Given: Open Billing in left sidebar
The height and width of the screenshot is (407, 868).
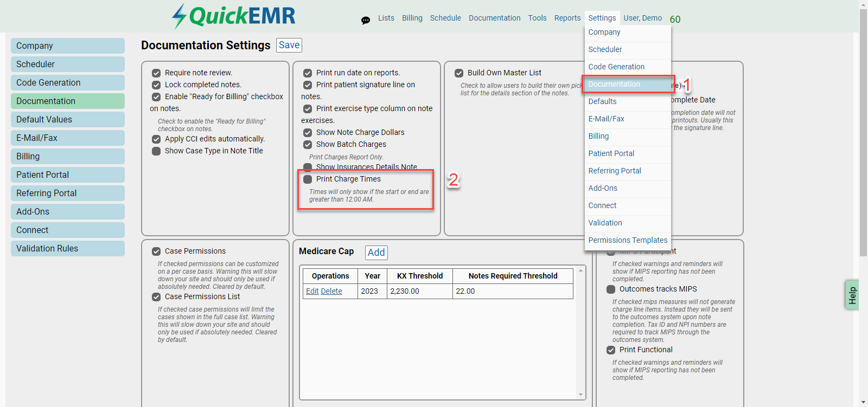Looking at the screenshot, I should click(68, 157).
